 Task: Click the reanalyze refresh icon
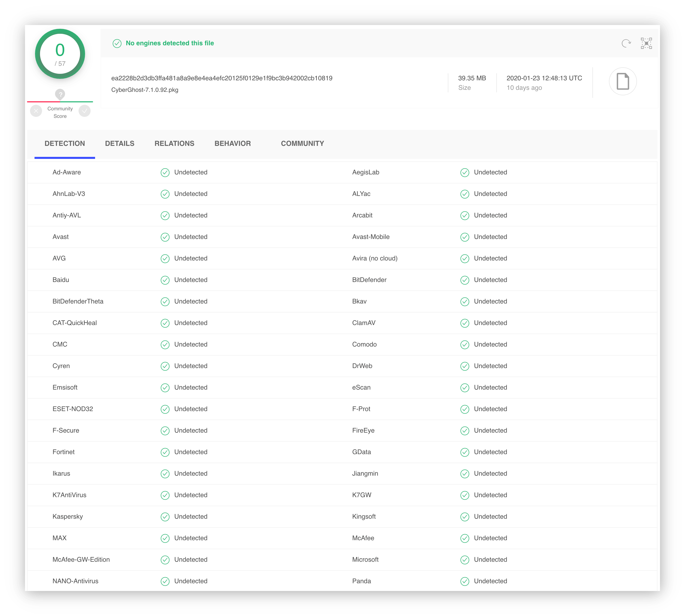pos(626,43)
